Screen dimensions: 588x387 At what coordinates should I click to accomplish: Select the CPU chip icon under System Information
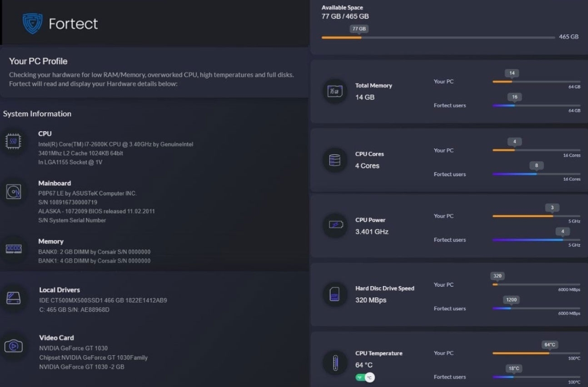click(14, 141)
